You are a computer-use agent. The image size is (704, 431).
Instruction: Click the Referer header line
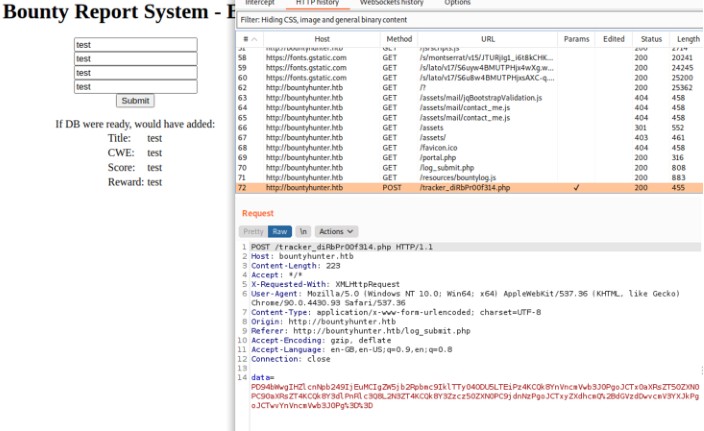pyautogui.click(x=361, y=331)
